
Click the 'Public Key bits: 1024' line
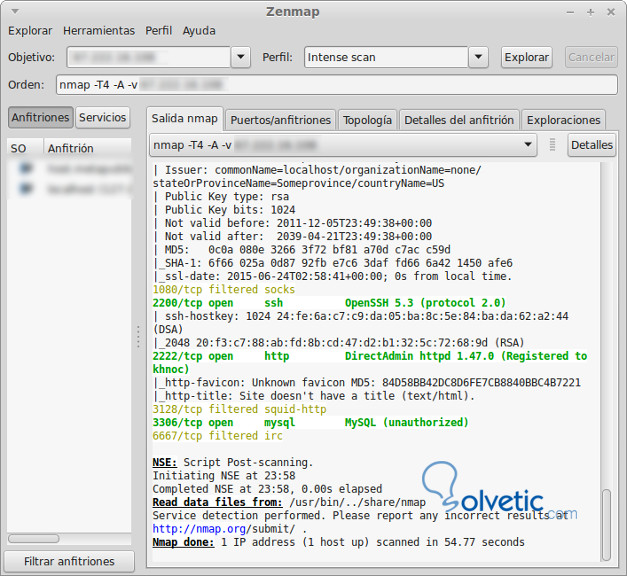coord(224,210)
